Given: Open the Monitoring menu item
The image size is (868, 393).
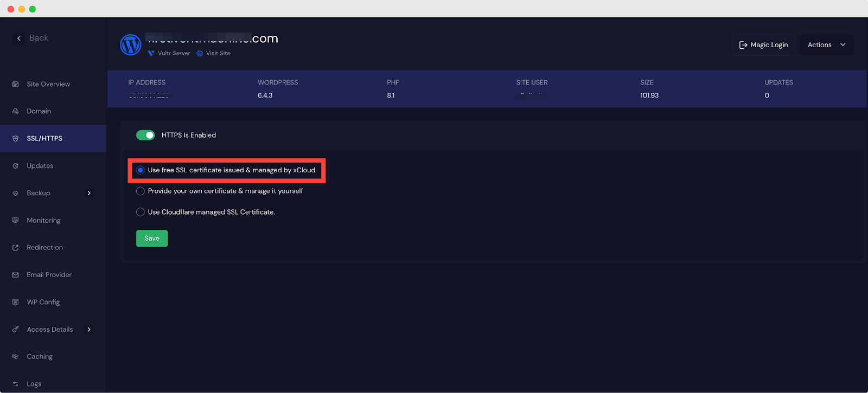Looking at the screenshot, I should (44, 220).
